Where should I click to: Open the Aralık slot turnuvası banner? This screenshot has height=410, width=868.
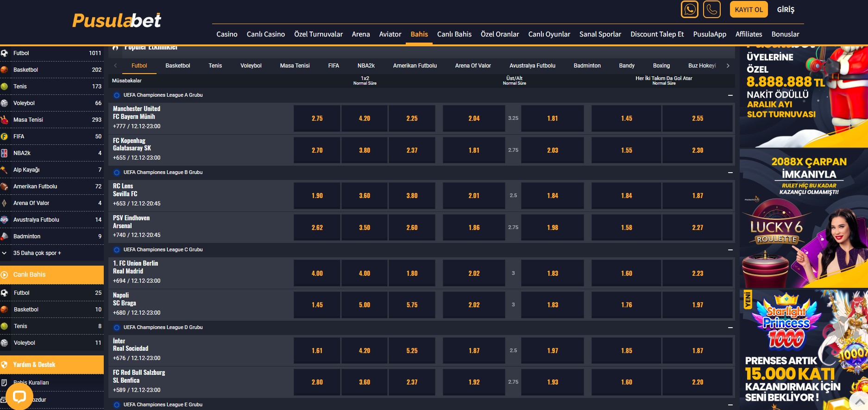[804, 97]
